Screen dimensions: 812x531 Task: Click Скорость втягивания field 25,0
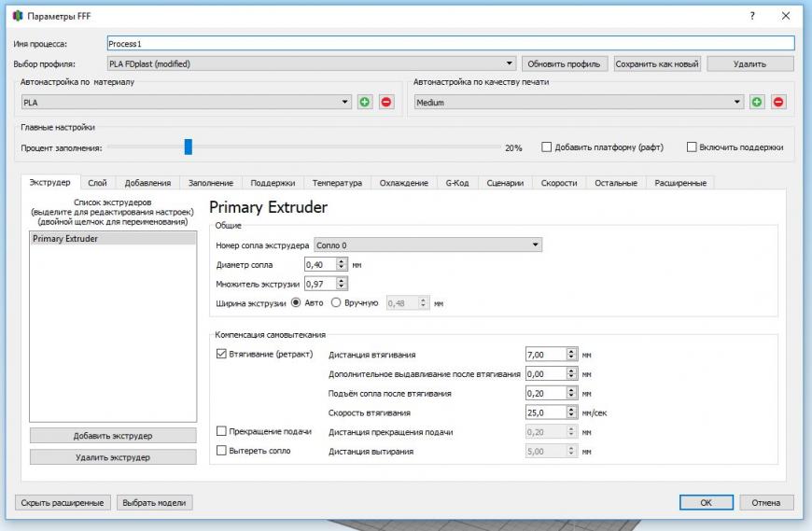click(545, 412)
